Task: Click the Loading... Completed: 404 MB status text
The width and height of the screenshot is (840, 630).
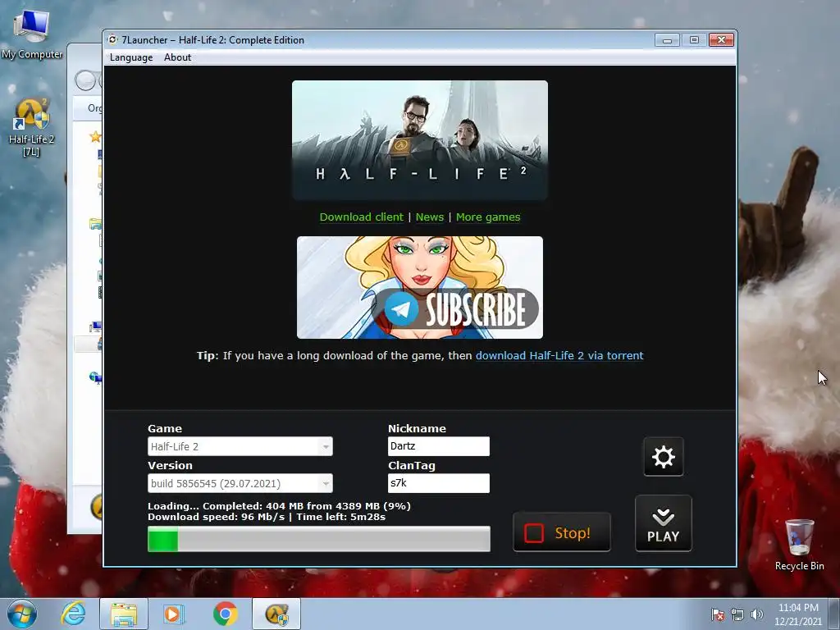Action: (x=279, y=505)
